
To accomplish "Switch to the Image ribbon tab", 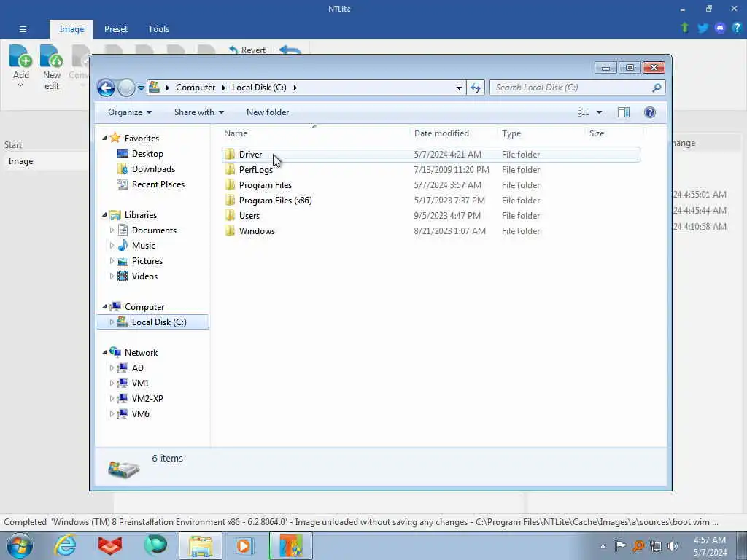I will pyautogui.click(x=71, y=29).
